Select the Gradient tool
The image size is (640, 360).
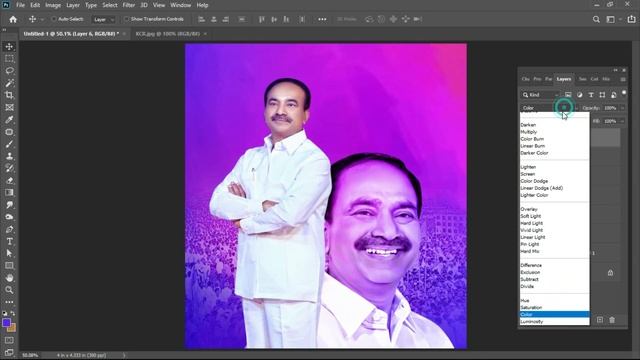(x=9, y=193)
